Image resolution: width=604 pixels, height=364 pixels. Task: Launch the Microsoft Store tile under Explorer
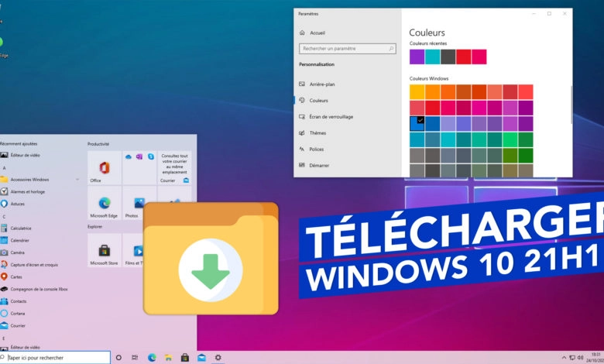click(x=105, y=250)
